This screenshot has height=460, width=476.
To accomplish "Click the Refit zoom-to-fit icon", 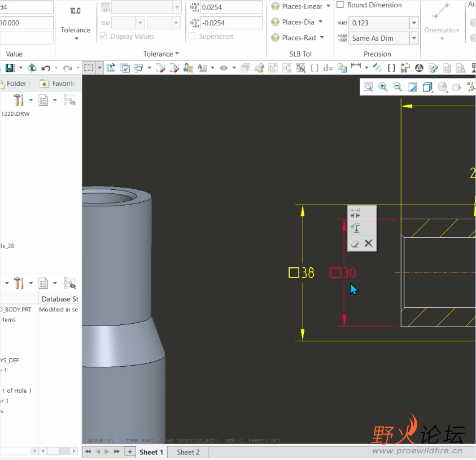I will pyautogui.click(x=368, y=87).
